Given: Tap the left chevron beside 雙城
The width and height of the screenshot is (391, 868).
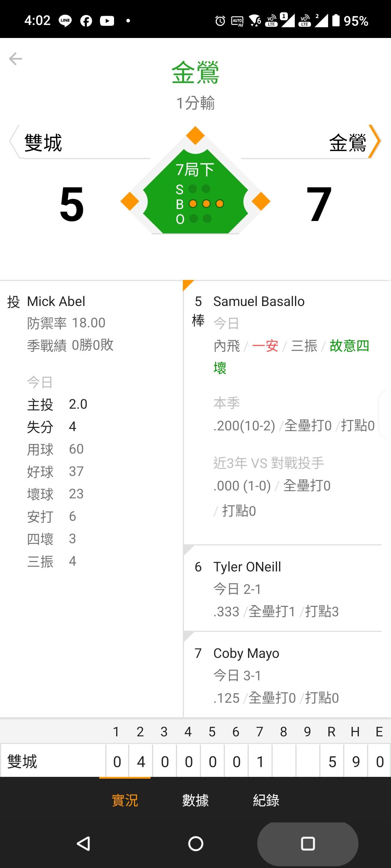Looking at the screenshot, I should [x=14, y=141].
